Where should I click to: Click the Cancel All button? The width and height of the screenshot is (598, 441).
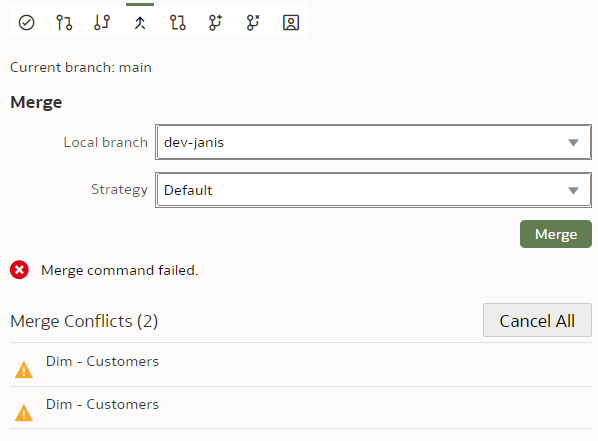(537, 320)
